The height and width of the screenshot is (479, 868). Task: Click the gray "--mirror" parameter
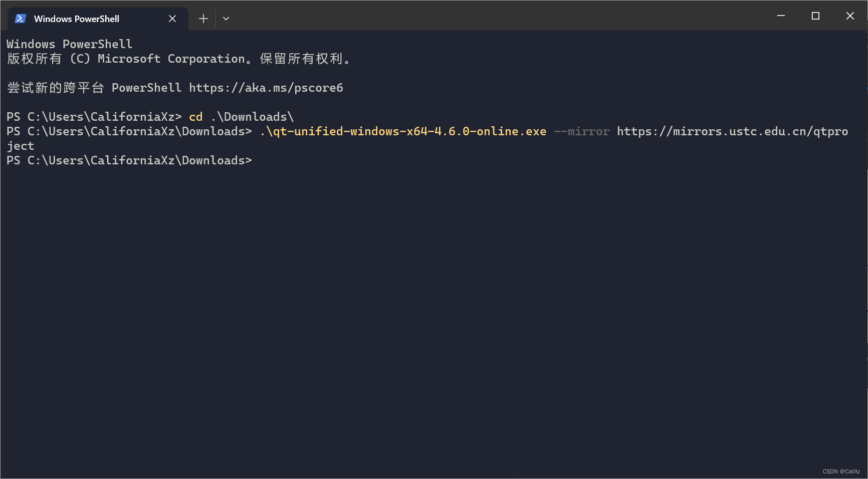tap(581, 132)
